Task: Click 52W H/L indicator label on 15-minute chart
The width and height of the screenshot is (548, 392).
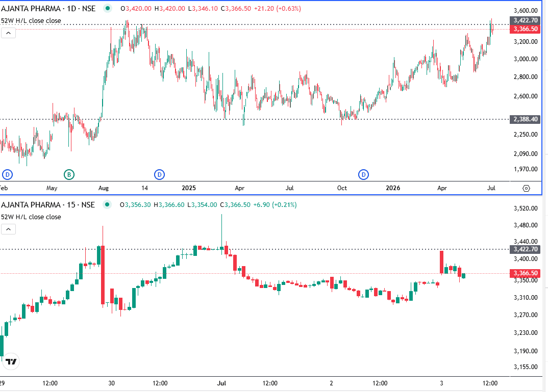Action: click(x=31, y=217)
